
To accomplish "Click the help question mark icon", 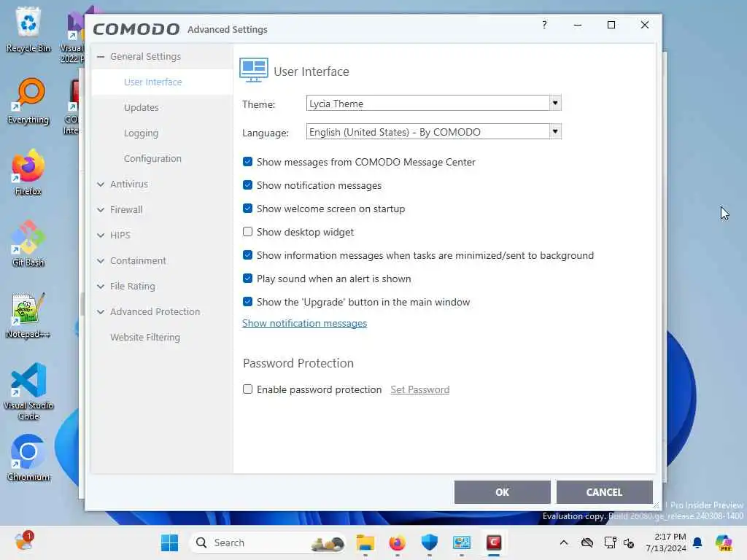I will click(x=544, y=25).
